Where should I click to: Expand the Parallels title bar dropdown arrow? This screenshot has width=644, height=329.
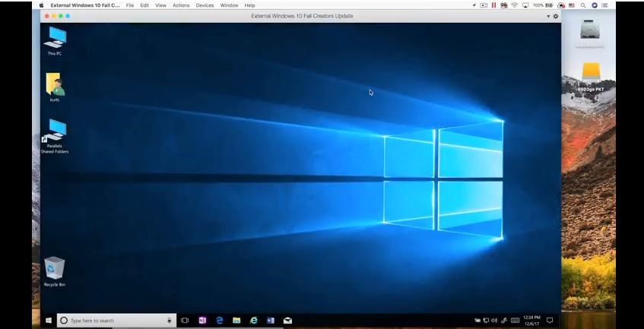548,17
